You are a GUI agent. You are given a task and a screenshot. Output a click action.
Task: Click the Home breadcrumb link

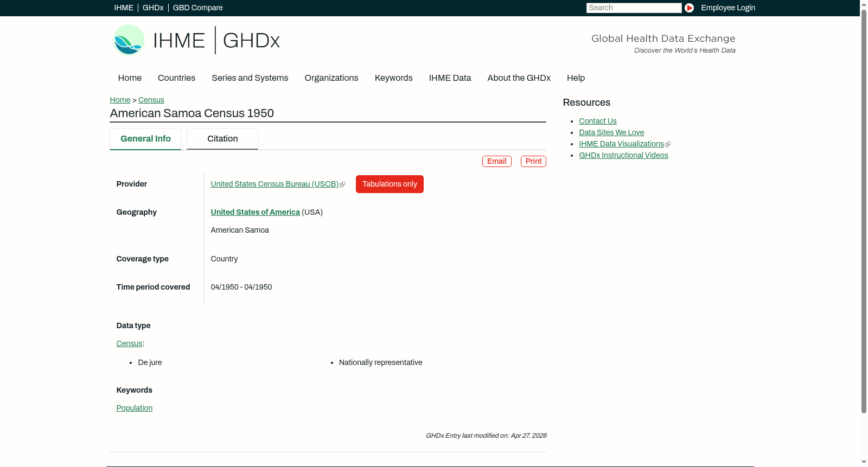120,100
